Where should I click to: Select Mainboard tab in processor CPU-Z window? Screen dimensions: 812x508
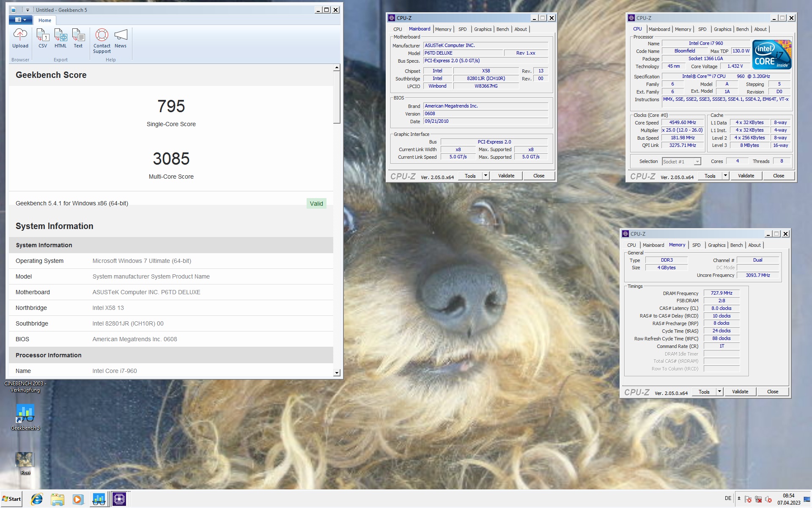pos(659,29)
